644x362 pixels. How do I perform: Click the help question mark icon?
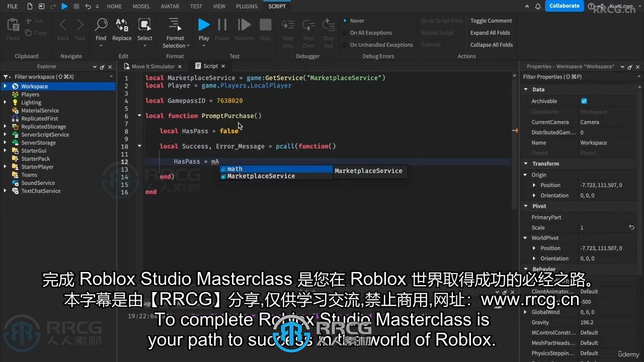coord(590,6)
